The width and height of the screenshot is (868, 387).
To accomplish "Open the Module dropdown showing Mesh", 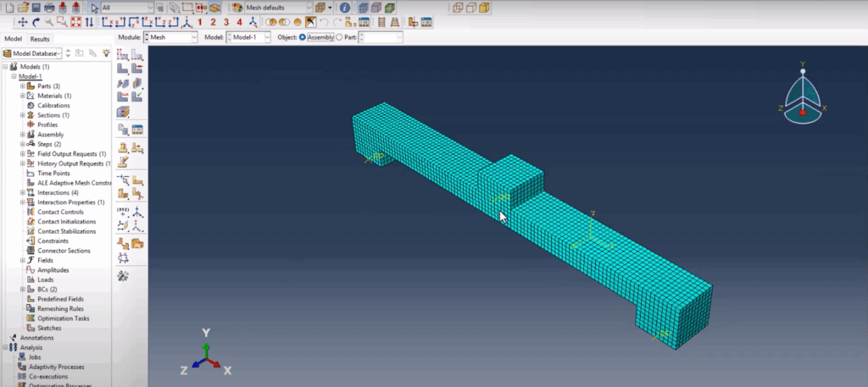I will point(170,37).
